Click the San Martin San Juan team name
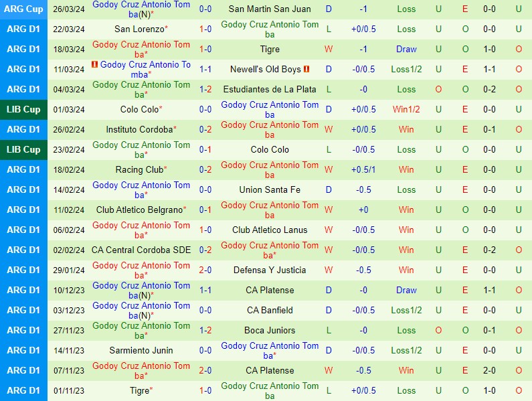Image resolution: width=532 pixels, height=401 pixels. (270, 9)
